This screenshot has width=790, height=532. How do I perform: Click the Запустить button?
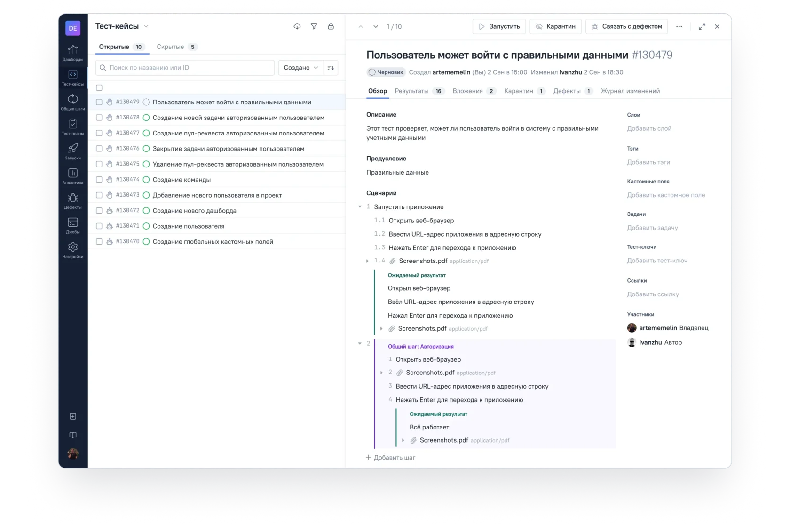[x=499, y=27]
